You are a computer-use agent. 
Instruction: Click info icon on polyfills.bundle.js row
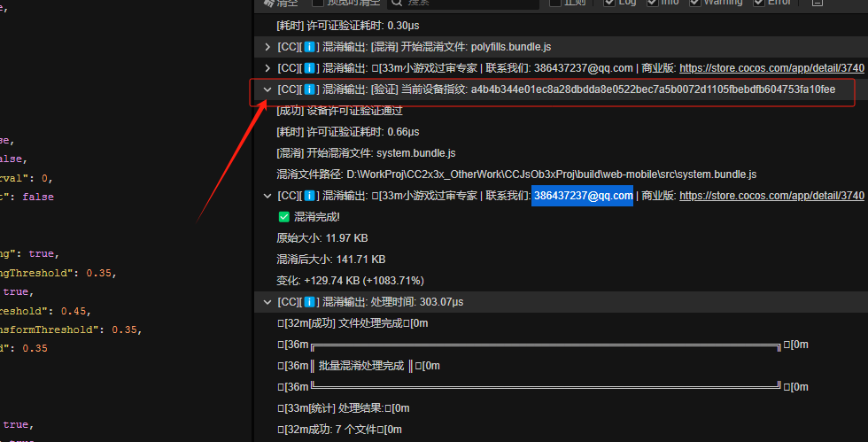click(x=310, y=47)
